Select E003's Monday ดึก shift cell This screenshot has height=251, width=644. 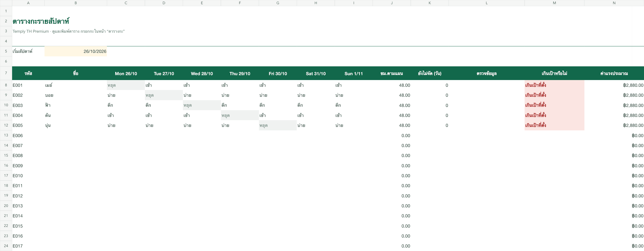click(x=126, y=105)
